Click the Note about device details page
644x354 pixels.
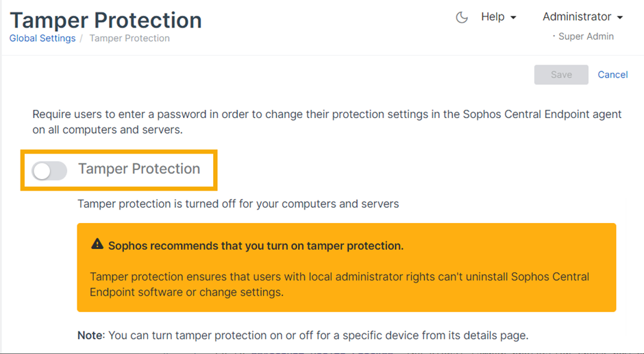coord(303,335)
